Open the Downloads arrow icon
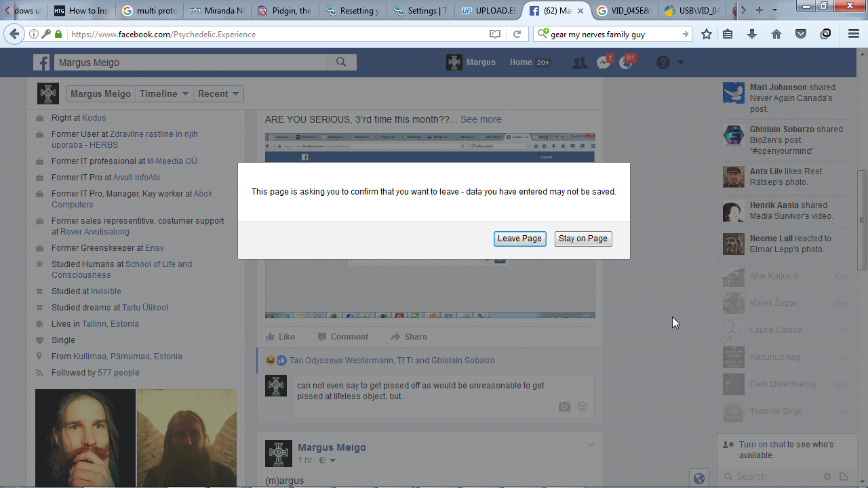This screenshot has height=488, width=868. point(752,34)
